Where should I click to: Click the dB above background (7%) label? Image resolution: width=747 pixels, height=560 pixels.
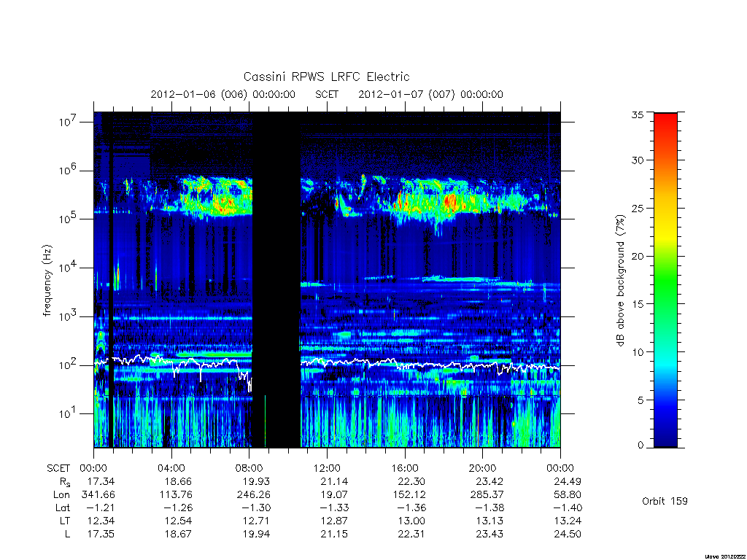(620, 280)
